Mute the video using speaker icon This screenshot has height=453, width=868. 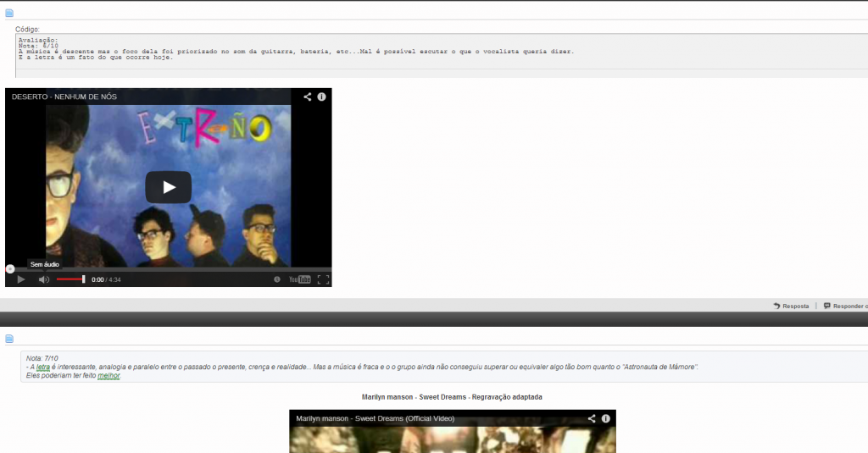coord(43,279)
